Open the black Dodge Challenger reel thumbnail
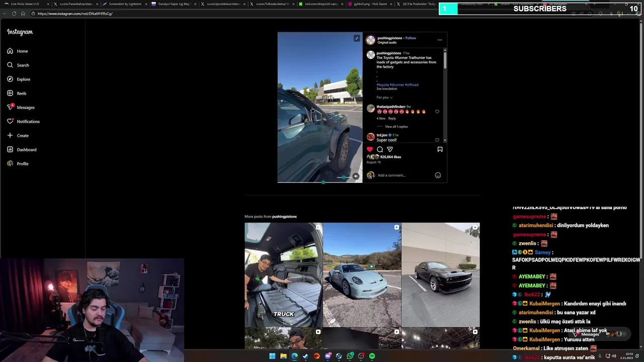The image size is (644, 362). (441, 275)
